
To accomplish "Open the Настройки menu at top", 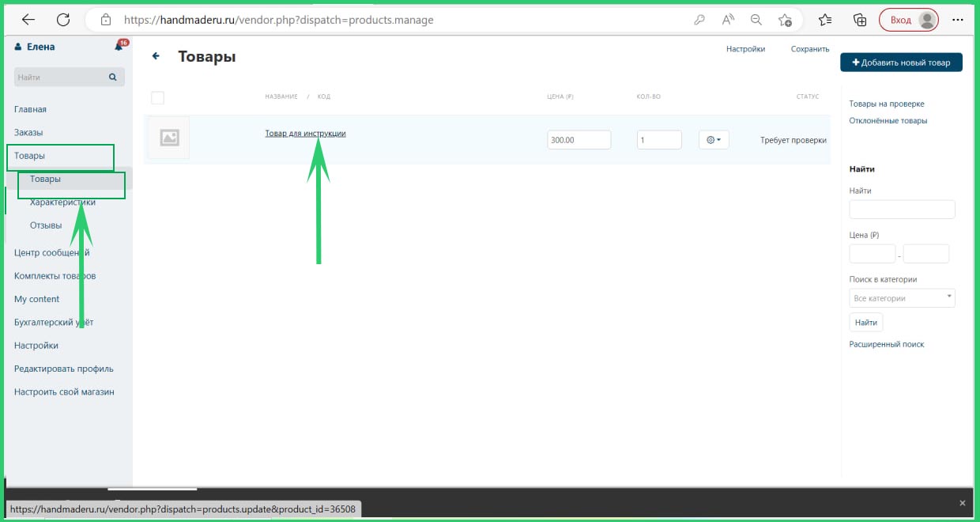I will (x=745, y=49).
